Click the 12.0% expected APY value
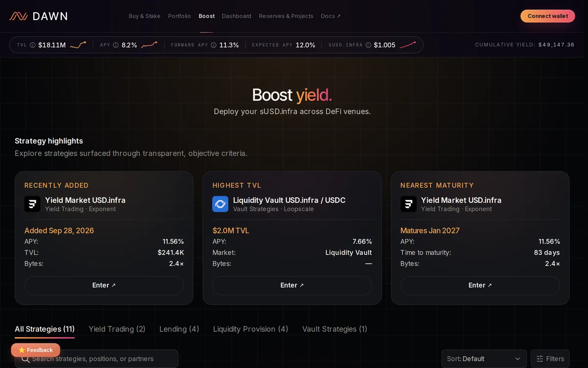Image resolution: width=588 pixels, height=368 pixels. [305, 45]
